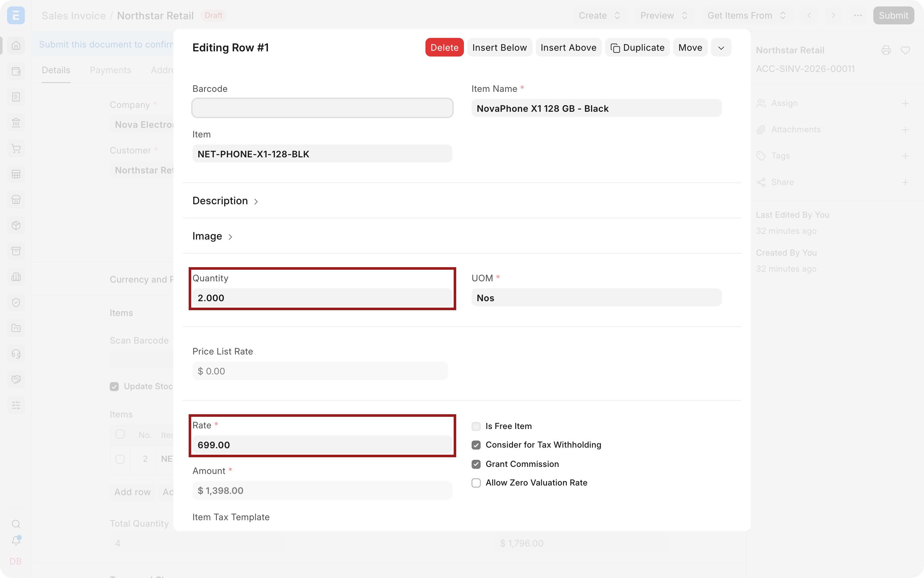
Task: Open the storefront icon in sidebar
Action: point(16,199)
